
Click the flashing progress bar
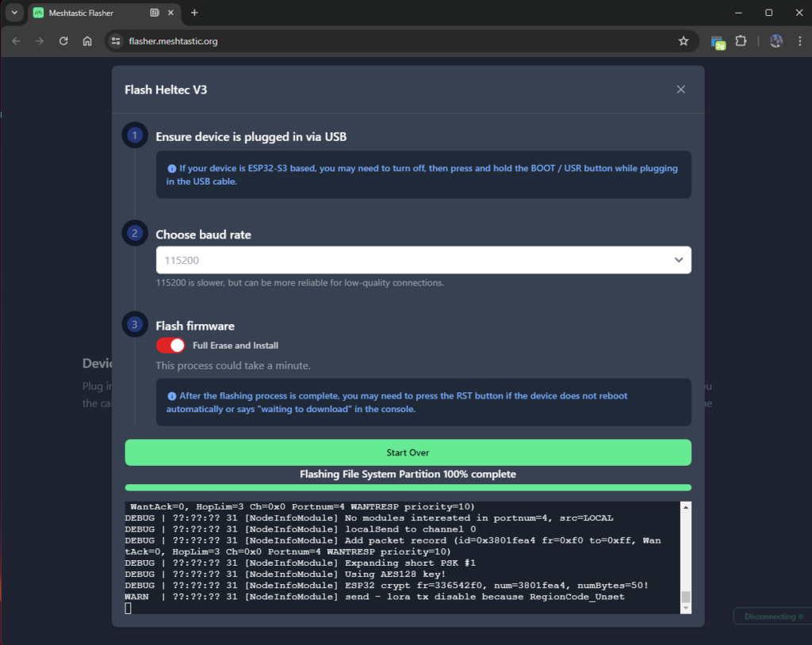coord(408,487)
